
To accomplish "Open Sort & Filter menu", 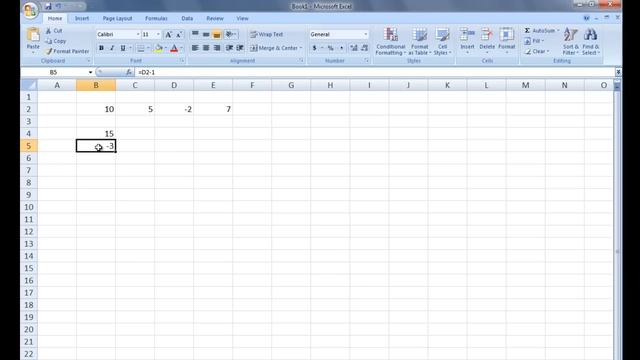I will click(x=570, y=41).
